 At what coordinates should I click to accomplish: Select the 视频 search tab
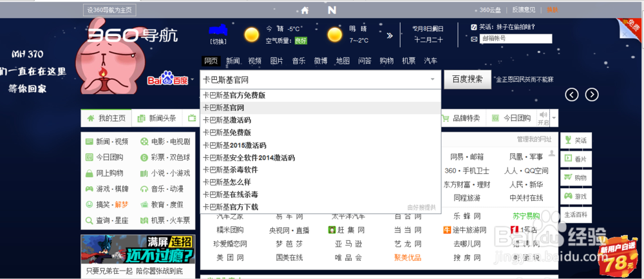click(x=254, y=61)
